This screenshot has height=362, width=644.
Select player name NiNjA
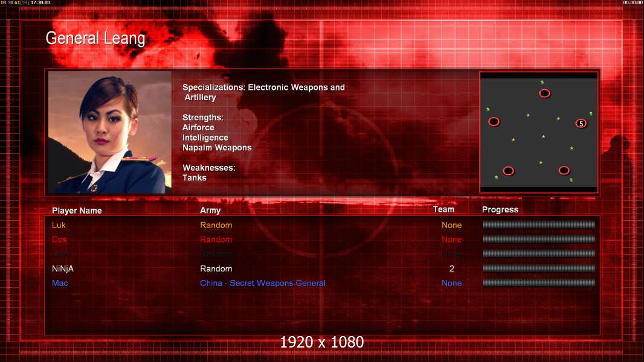63,268
